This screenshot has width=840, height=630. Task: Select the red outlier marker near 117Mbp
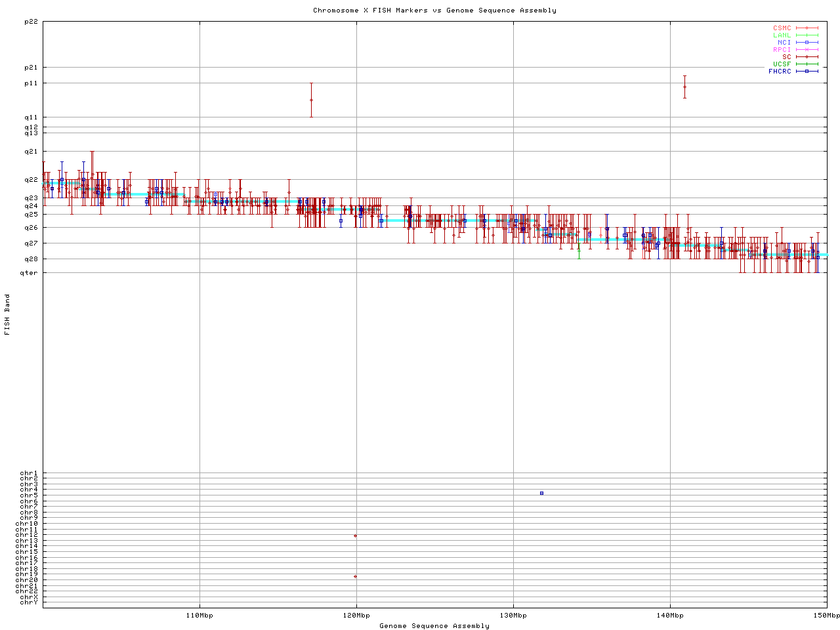pyautogui.click(x=311, y=100)
